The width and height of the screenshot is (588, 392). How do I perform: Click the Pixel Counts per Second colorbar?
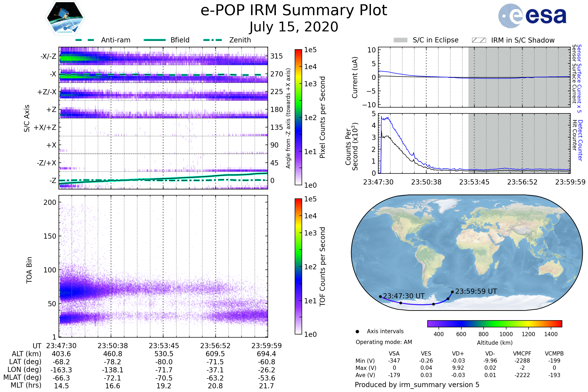click(x=298, y=117)
